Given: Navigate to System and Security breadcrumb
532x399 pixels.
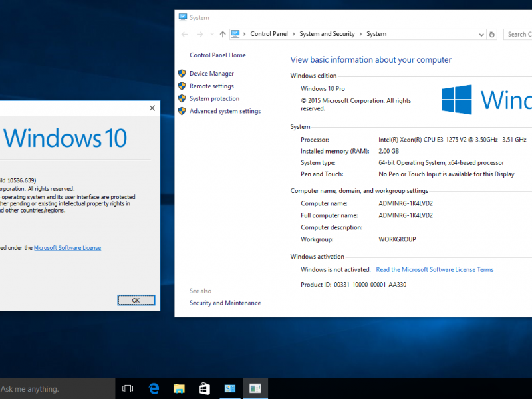Looking at the screenshot, I should pos(327,34).
